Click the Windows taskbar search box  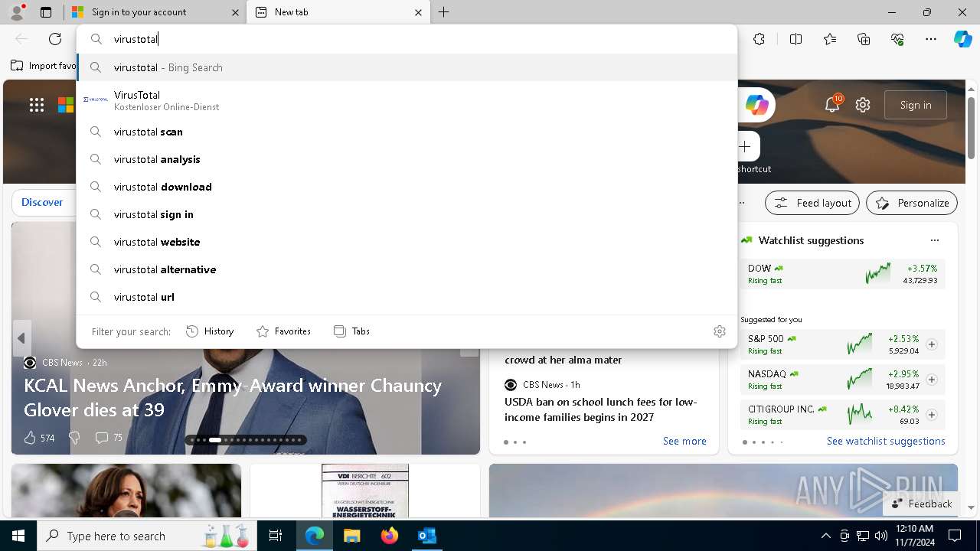[x=147, y=536]
